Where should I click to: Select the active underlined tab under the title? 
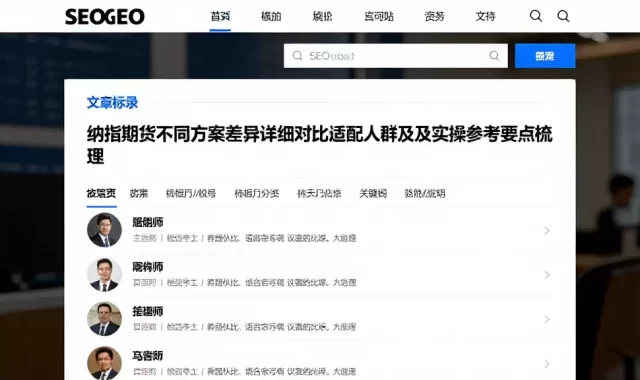[101, 193]
